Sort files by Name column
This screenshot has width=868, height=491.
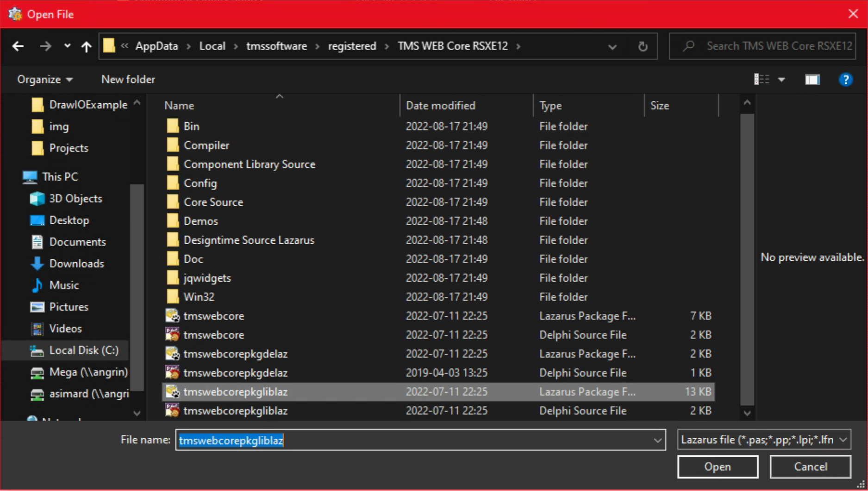pos(179,106)
